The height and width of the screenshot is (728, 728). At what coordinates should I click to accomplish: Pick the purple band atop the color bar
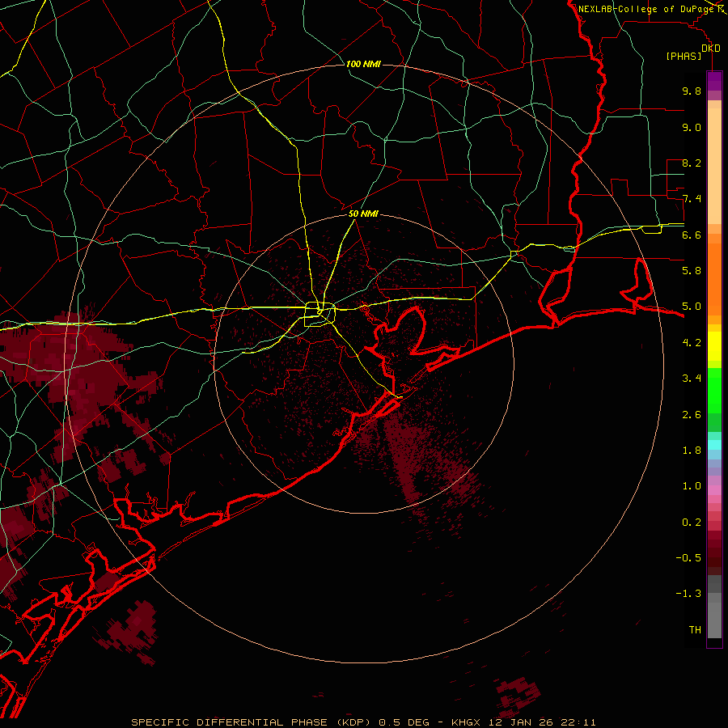tap(714, 81)
